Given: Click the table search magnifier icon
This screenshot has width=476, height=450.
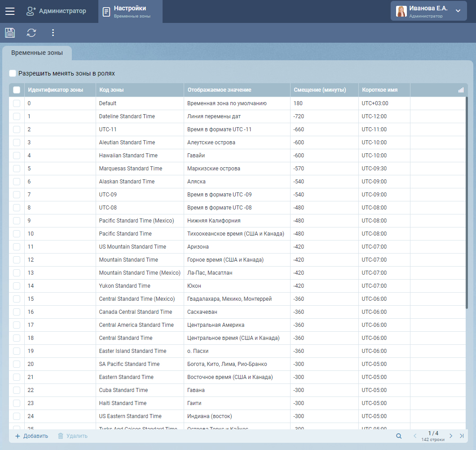Looking at the screenshot, I should (x=399, y=436).
